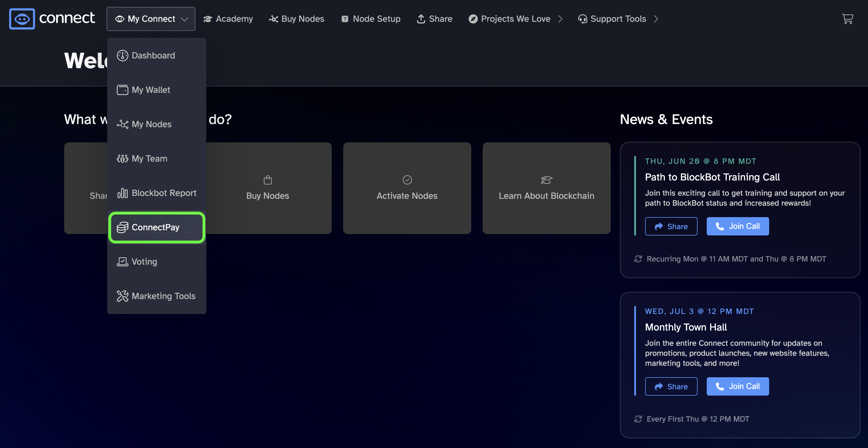This screenshot has height=448, width=868.
Task: Choose ConnectPay in dropdown menu
Action: [x=157, y=227]
